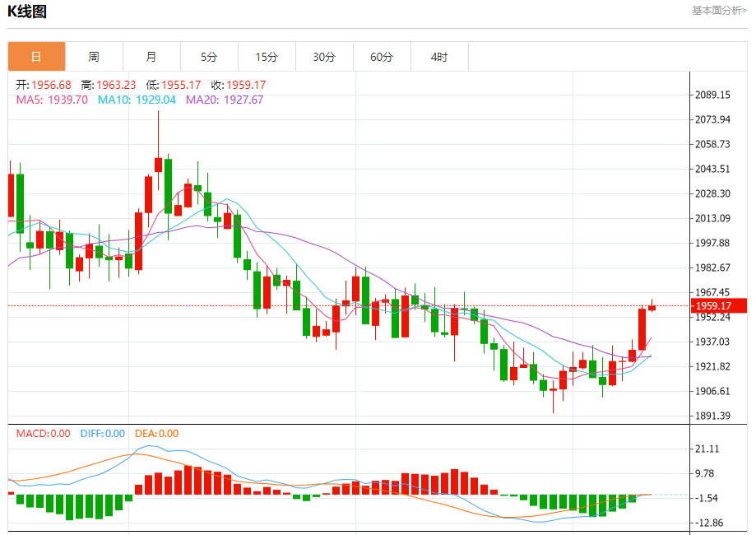The width and height of the screenshot is (756, 535).
Task: Click the -1.54 MACD axis label
Action: [x=707, y=498]
